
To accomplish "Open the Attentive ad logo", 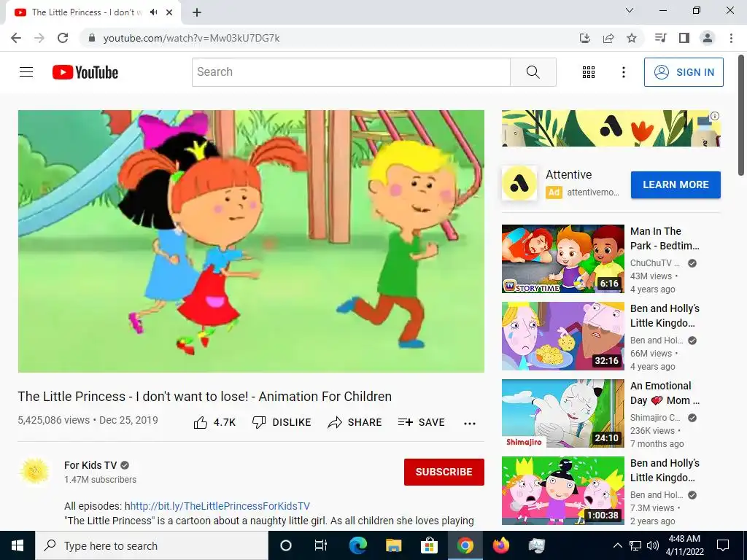I will point(519,183).
